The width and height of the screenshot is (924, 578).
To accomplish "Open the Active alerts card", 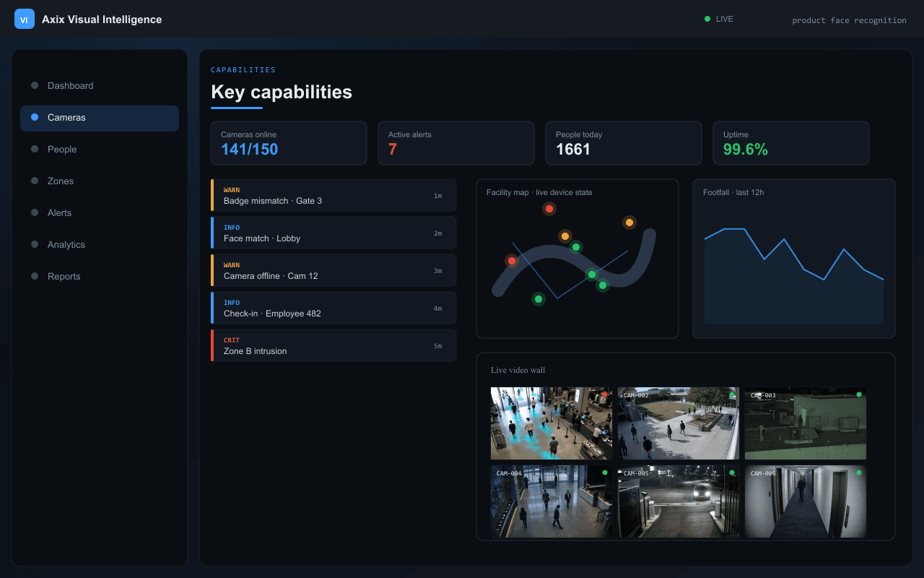I will 456,143.
